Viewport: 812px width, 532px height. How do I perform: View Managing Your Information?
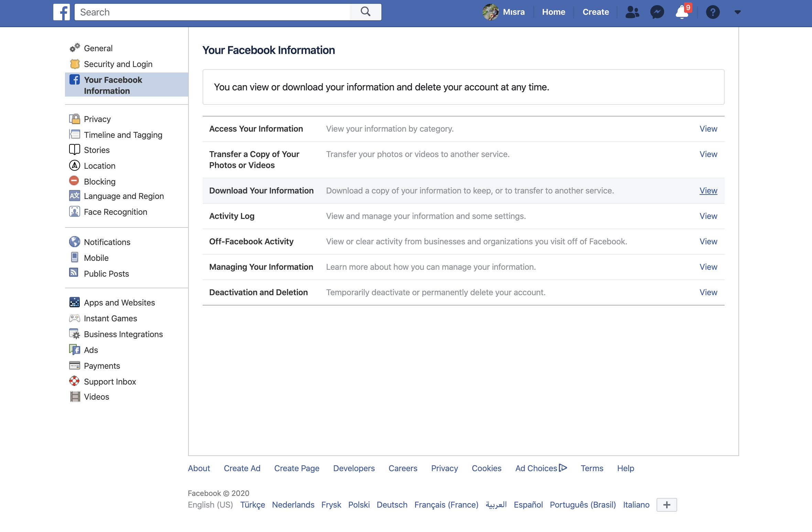tap(708, 267)
